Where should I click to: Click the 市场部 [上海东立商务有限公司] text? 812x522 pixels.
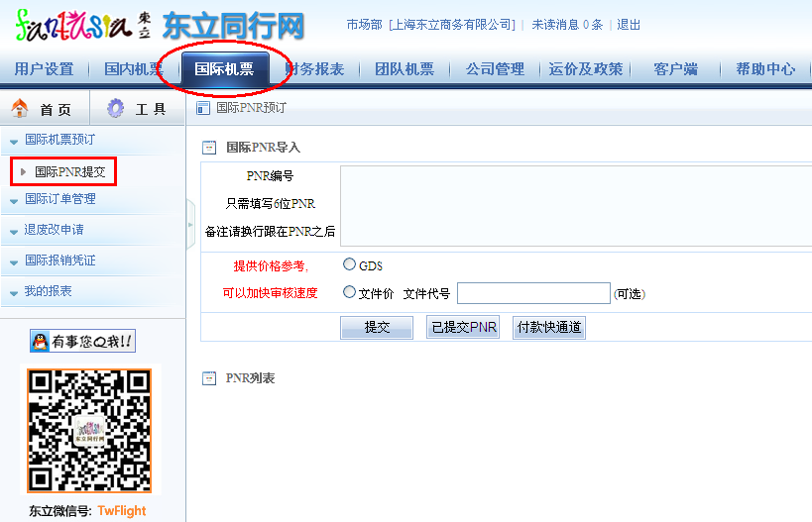tap(431, 25)
